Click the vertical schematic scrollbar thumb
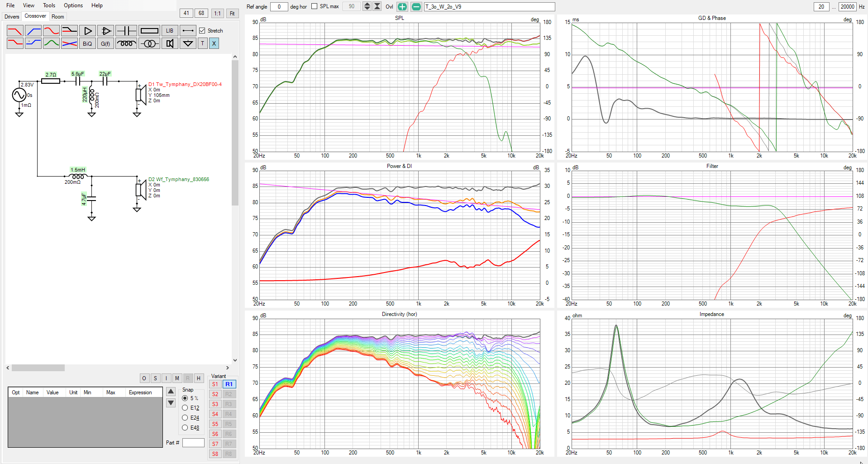 tap(235, 133)
